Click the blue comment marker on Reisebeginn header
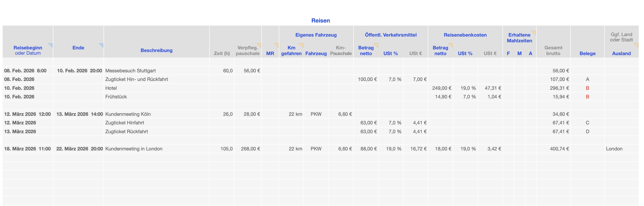The image size is (644, 206). point(51,45)
